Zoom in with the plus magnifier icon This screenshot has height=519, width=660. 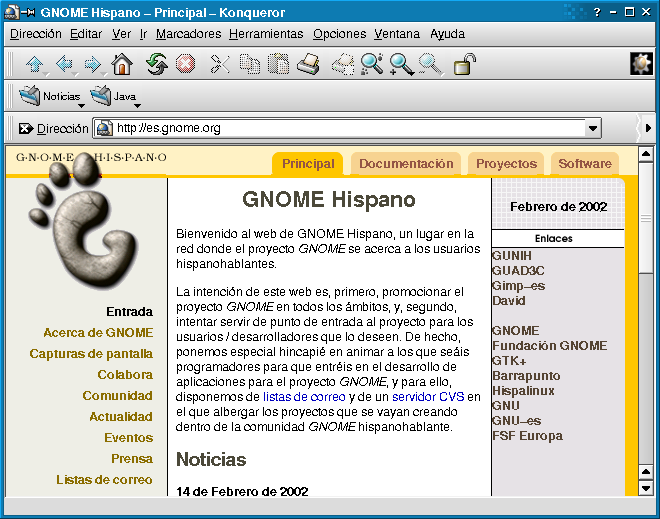coord(402,64)
